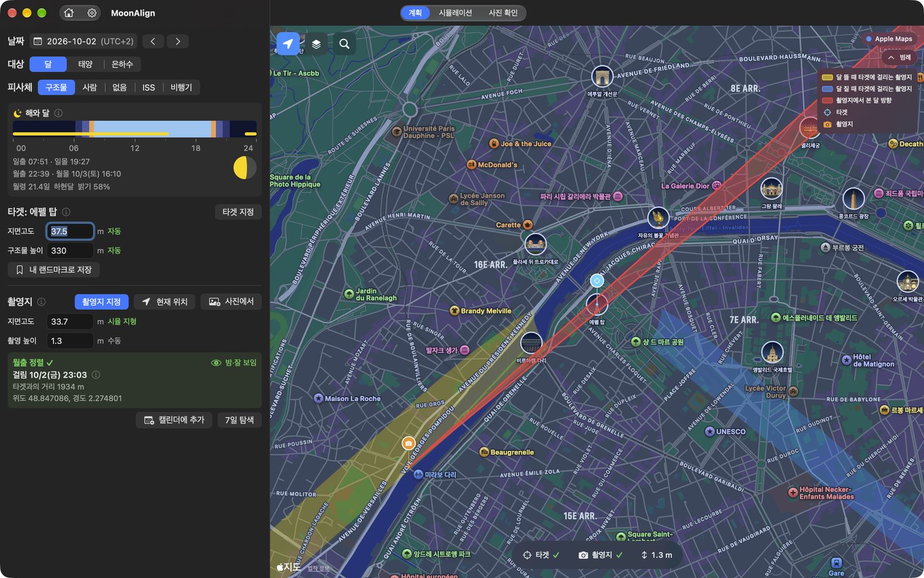Go to the previous date
The width and height of the screenshot is (924, 578).
point(152,41)
